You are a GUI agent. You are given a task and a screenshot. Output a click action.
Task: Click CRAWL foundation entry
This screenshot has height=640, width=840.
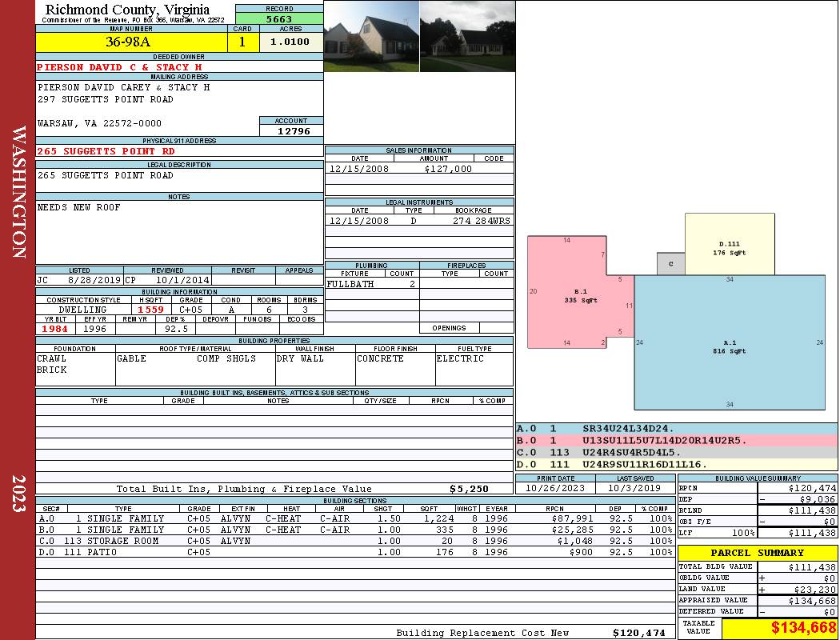pos(51,358)
